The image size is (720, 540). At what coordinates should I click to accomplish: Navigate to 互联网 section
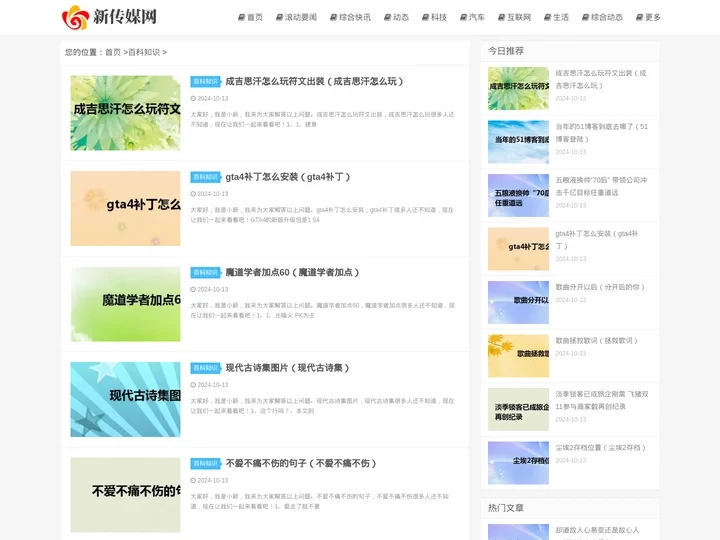pyautogui.click(x=514, y=17)
